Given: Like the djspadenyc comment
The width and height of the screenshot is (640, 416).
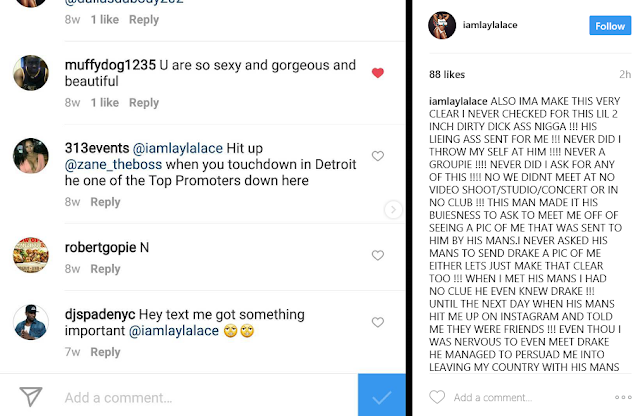Looking at the screenshot, I should coord(377,322).
